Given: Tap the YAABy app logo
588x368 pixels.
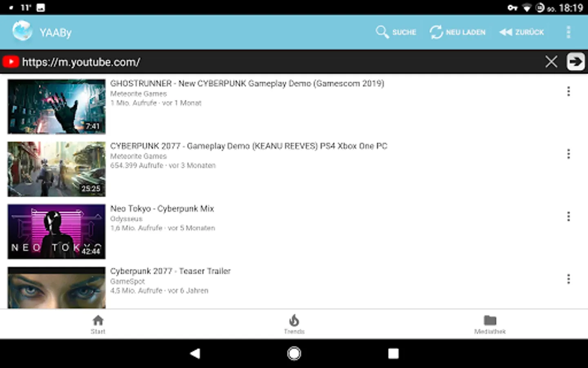Looking at the screenshot, I should click(22, 31).
